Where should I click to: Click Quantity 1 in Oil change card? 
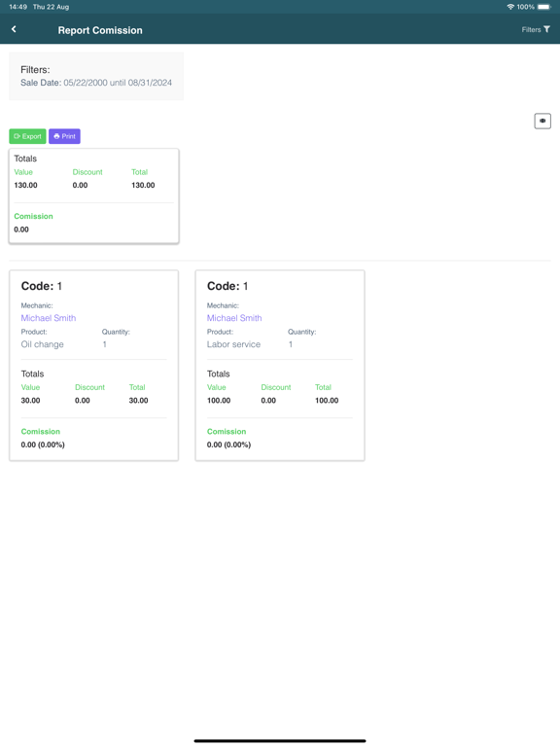pos(105,344)
